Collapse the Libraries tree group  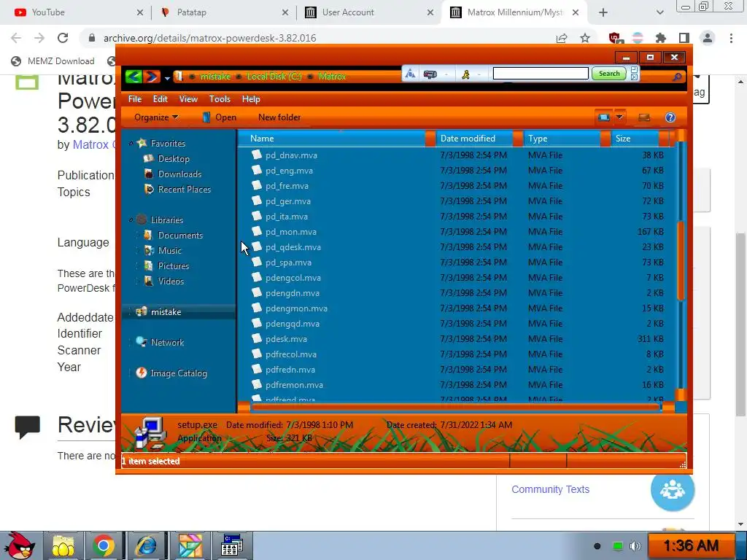click(131, 219)
